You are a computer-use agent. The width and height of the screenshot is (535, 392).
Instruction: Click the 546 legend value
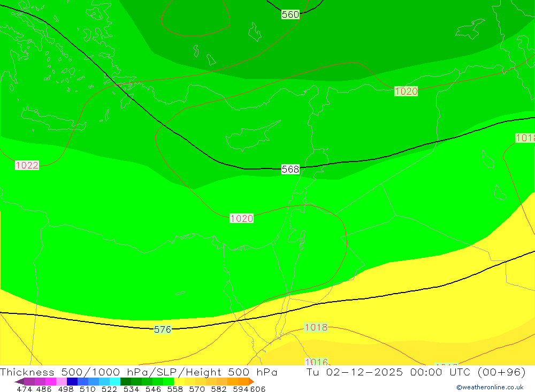point(153,389)
